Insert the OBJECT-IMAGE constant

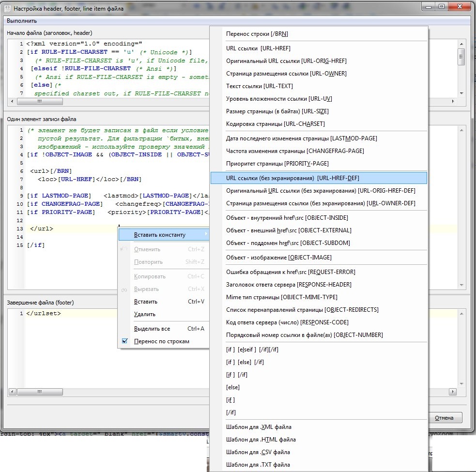point(278,257)
